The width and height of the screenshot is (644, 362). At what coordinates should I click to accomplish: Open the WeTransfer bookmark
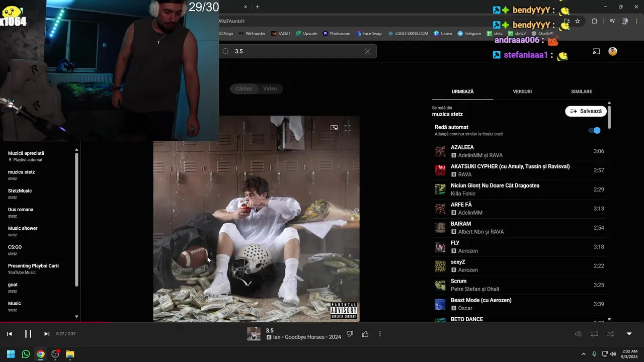pyautogui.click(x=252, y=34)
